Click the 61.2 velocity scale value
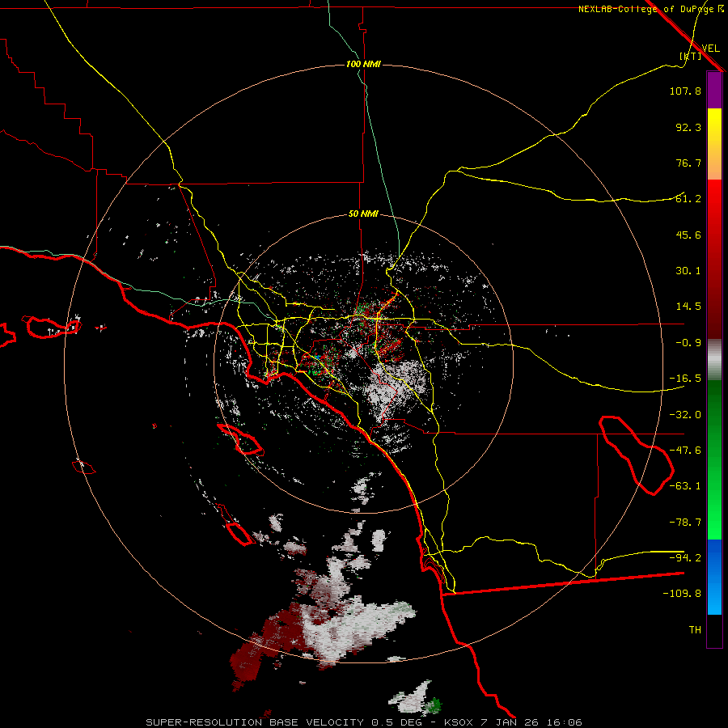 coord(688,199)
